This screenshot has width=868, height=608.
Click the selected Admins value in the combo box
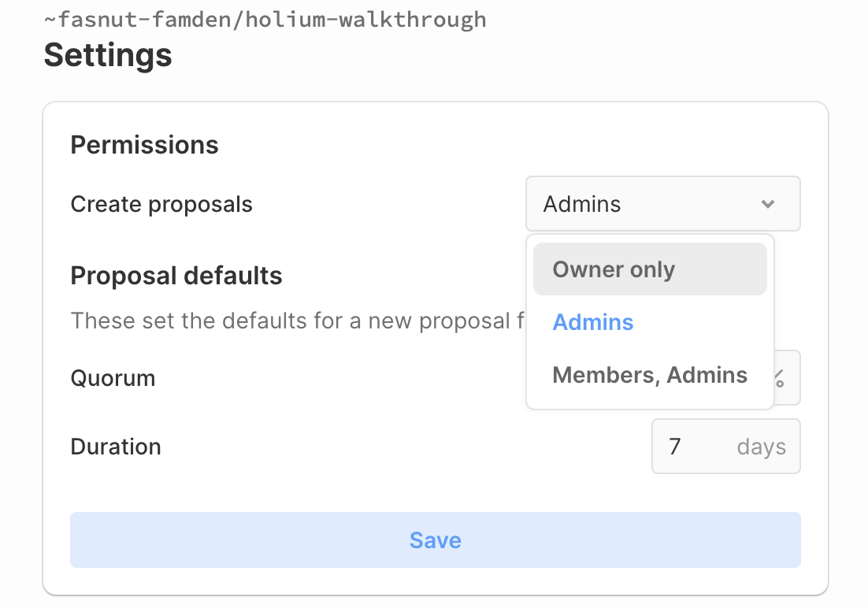pyautogui.click(x=582, y=205)
